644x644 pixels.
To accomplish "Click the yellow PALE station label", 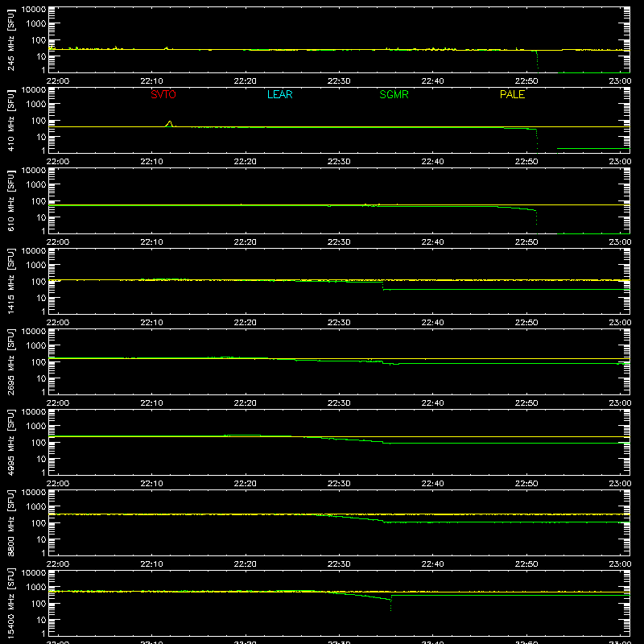I will 512,94.
